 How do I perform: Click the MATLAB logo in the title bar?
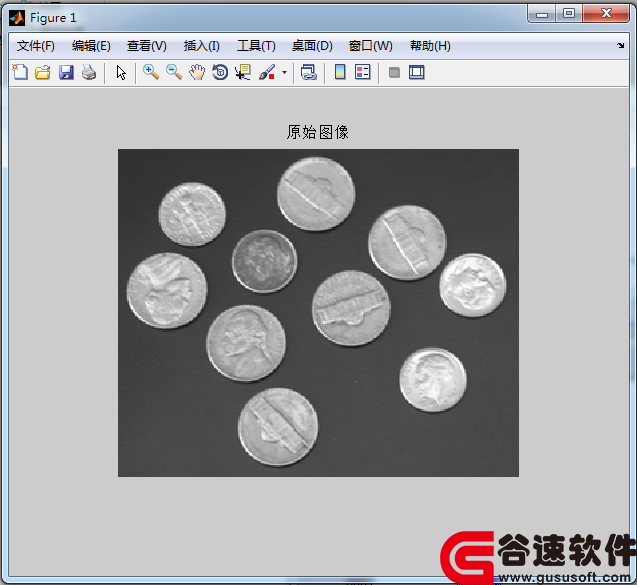(x=17, y=18)
